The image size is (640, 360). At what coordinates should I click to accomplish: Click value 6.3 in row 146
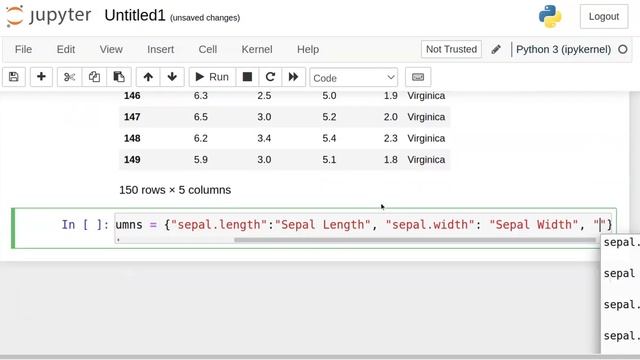[201, 96]
